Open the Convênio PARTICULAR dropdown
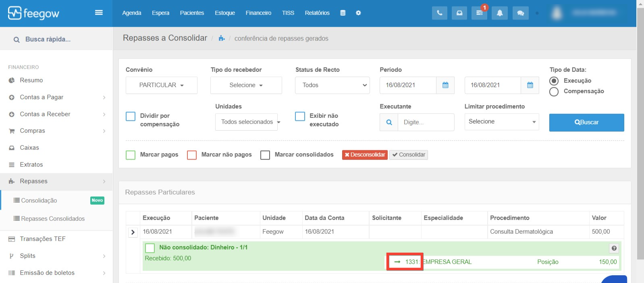 (162, 85)
